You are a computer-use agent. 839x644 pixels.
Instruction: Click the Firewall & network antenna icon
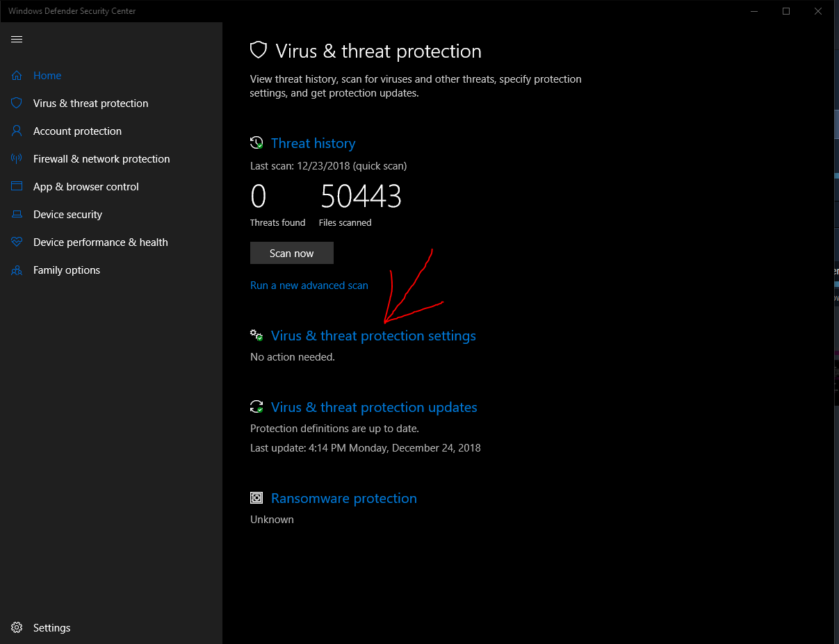(17, 159)
